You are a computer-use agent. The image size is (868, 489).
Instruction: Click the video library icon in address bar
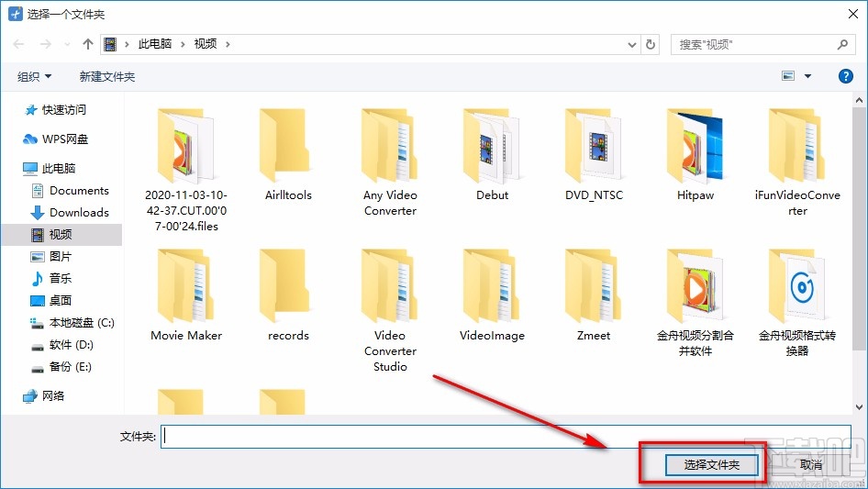[x=111, y=44]
